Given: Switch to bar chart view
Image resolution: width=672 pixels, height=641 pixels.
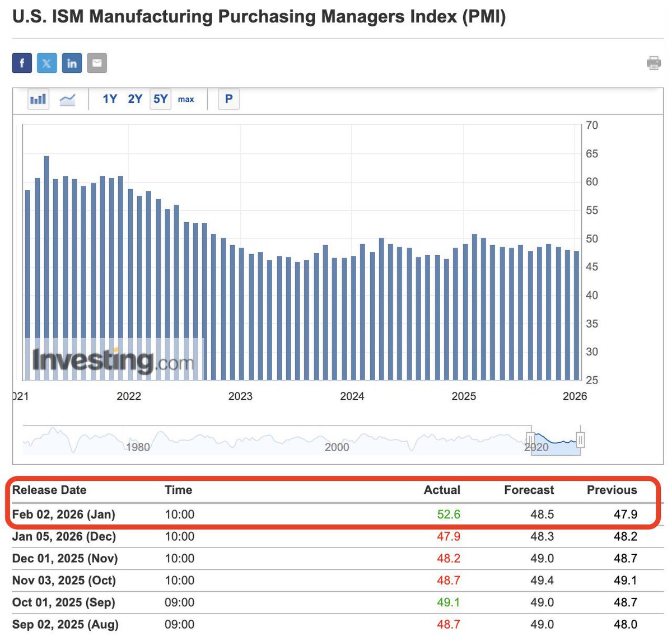Looking at the screenshot, I should point(38,99).
